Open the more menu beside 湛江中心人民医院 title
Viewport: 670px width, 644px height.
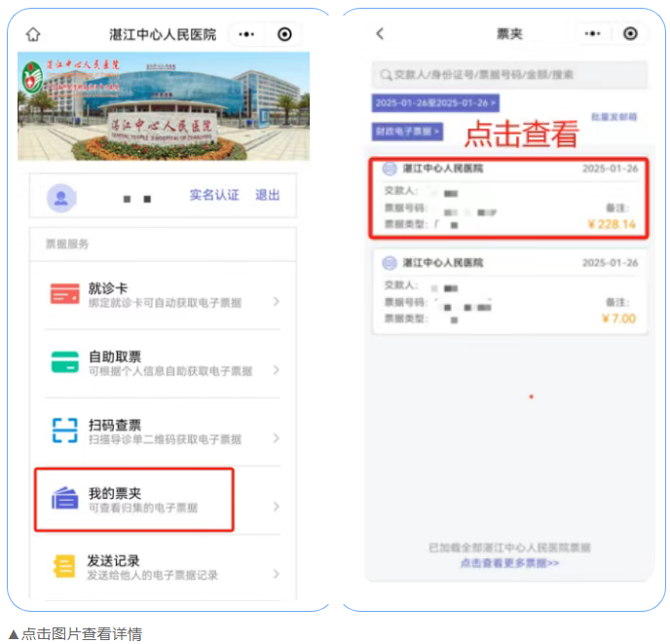[x=246, y=34]
